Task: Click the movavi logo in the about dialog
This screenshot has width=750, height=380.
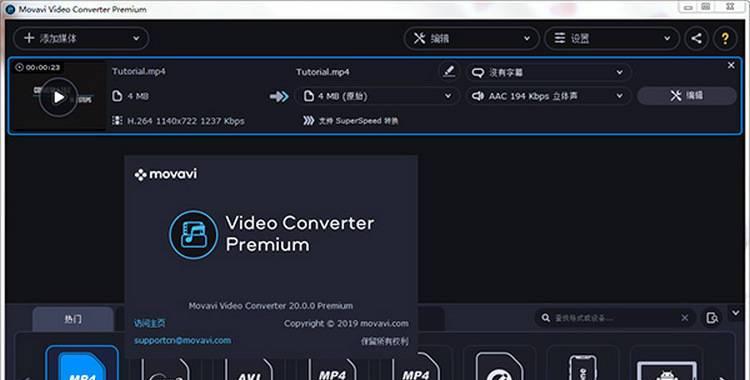Action: tap(165, 174)
